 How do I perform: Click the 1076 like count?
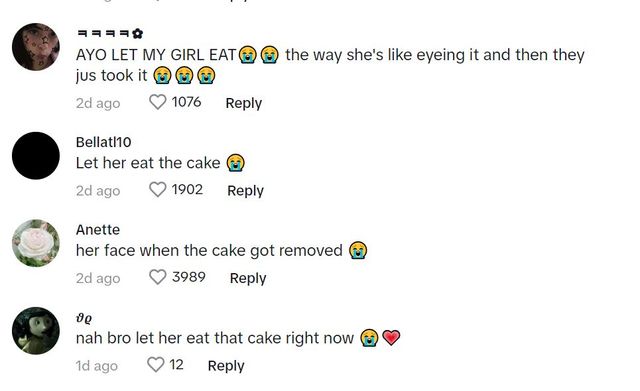click(186, 102)
